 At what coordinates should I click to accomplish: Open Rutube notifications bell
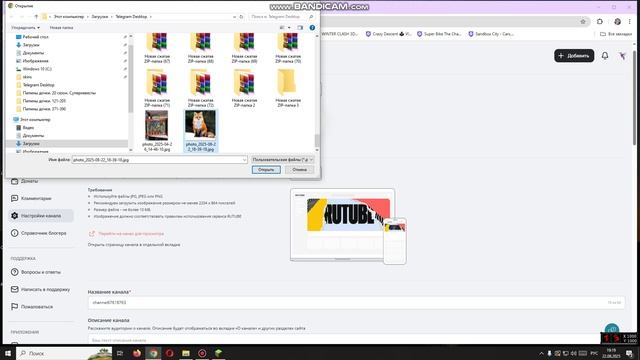click(x=605, y=56)
